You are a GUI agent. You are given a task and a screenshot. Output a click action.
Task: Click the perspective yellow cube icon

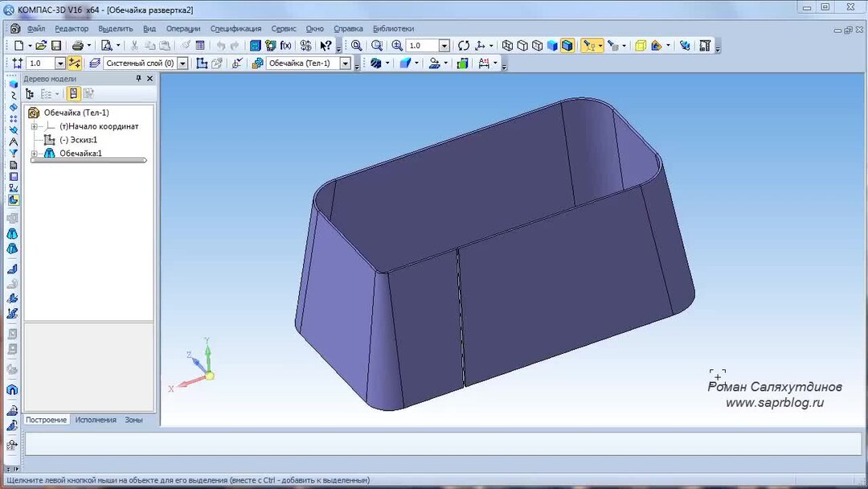click(x=641, y=46)
